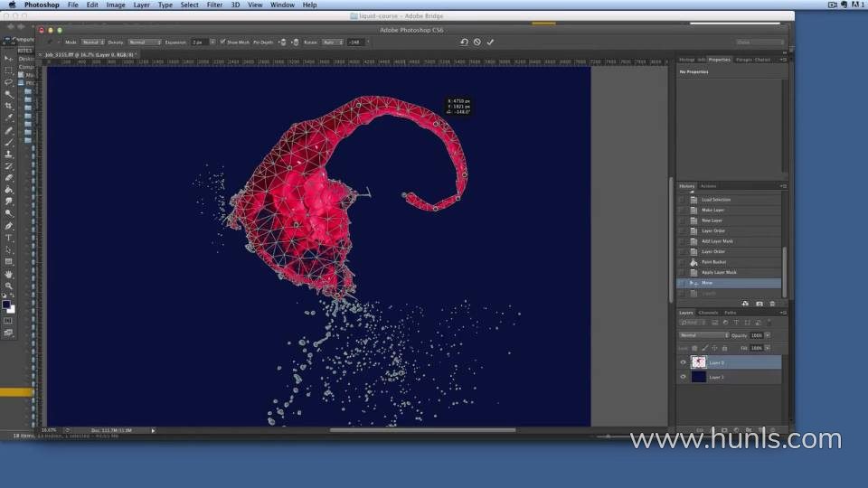Select the Rectangle shape tool
This screenshot has height=488, width=868.
click(x=8, y=262)
